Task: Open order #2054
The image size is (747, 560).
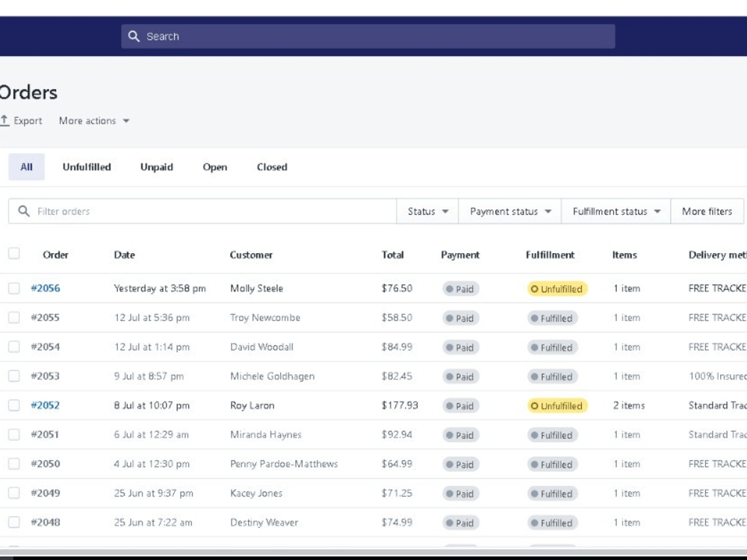Action: coord(46,346)
